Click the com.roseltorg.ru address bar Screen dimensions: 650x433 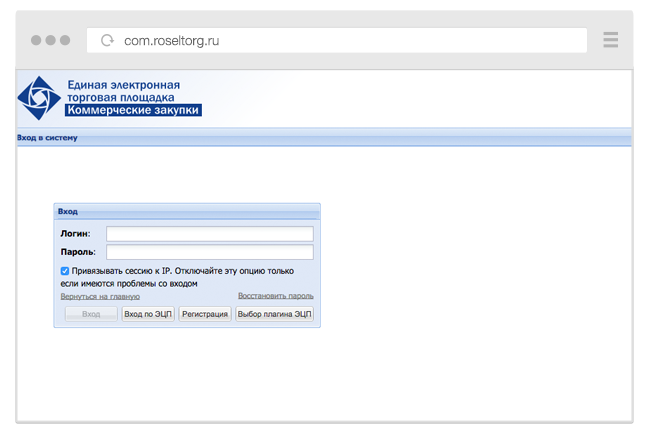click(340, 41)
